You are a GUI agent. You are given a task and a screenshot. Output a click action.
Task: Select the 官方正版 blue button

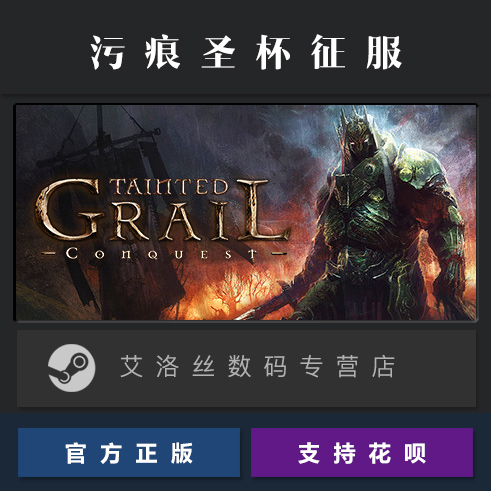(129, 452)
